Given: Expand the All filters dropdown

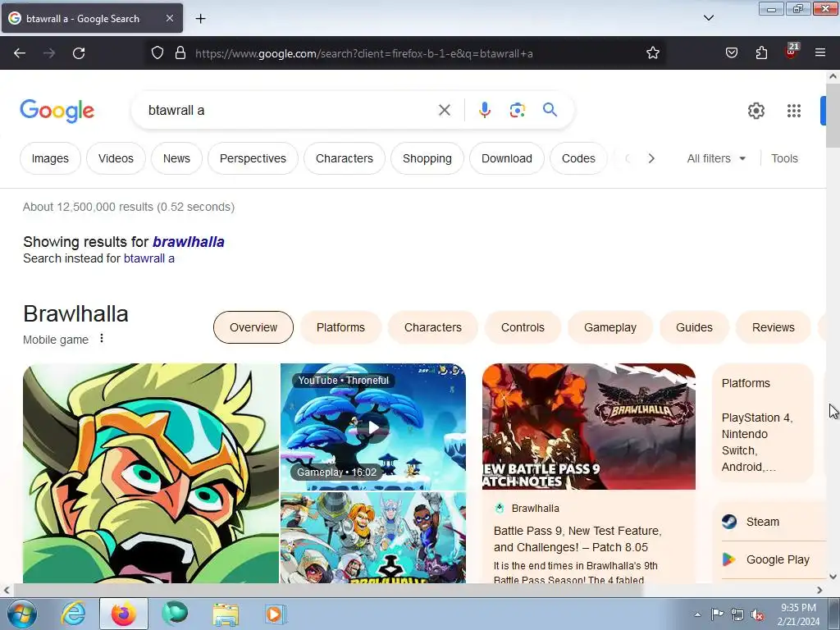Looking at the screenshot, I should pos(716,158).
